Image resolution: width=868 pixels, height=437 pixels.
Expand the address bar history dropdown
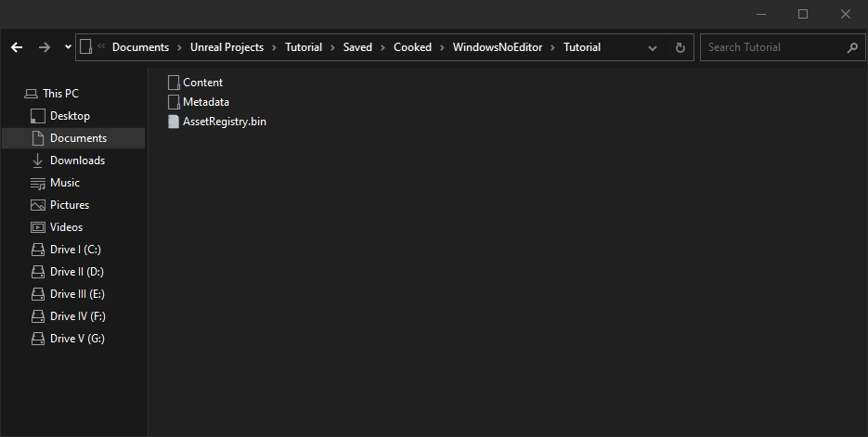pos(653,47)
